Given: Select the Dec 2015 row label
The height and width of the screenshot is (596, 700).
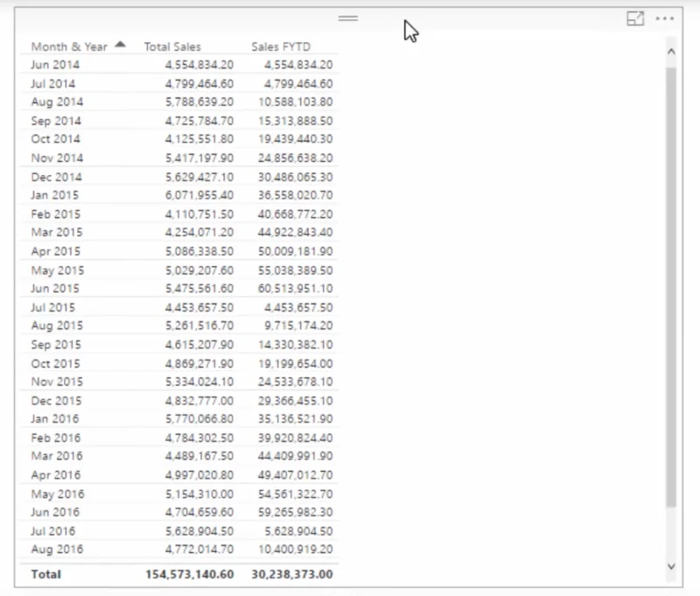Looking at the screenshot, I should (56, 401).
